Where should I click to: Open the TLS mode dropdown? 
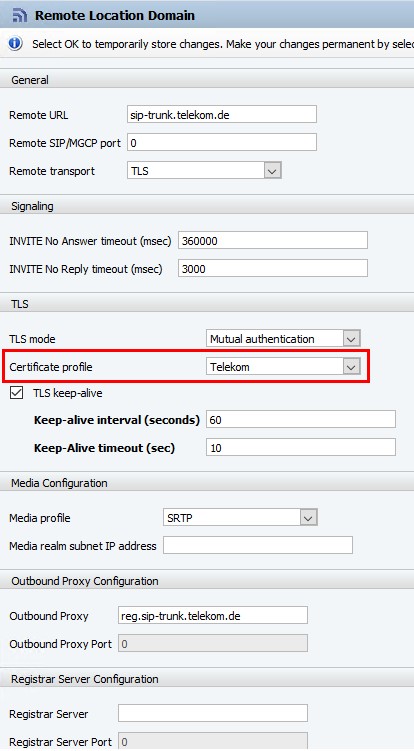[x=283, y=339]
